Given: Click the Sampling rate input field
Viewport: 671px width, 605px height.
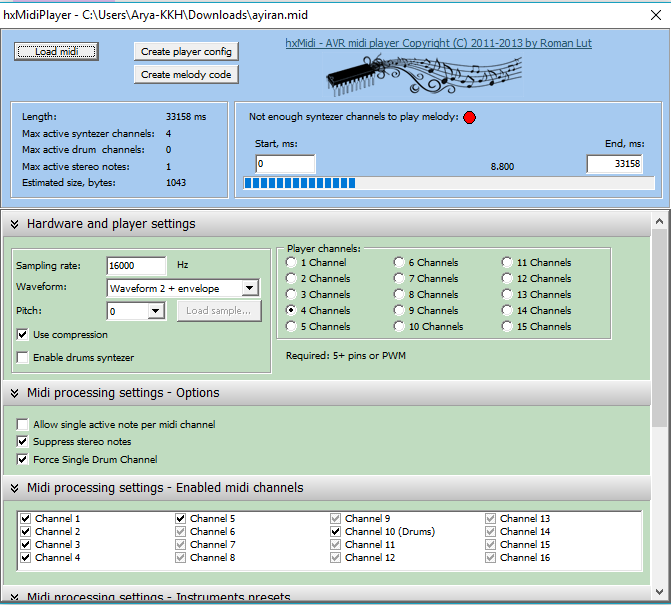Looking at the screenshot, I should pos(136,265).
